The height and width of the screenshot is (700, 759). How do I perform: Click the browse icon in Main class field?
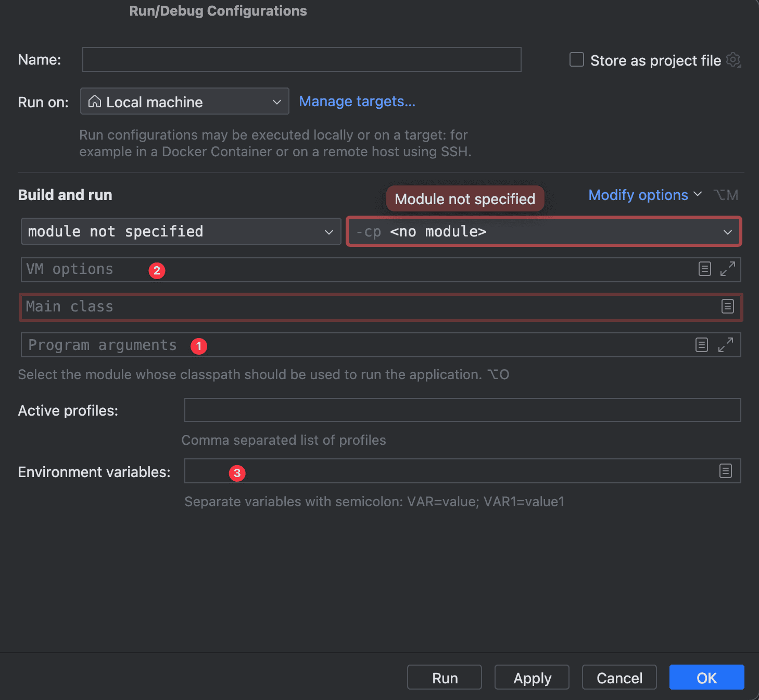click(727, 306)
